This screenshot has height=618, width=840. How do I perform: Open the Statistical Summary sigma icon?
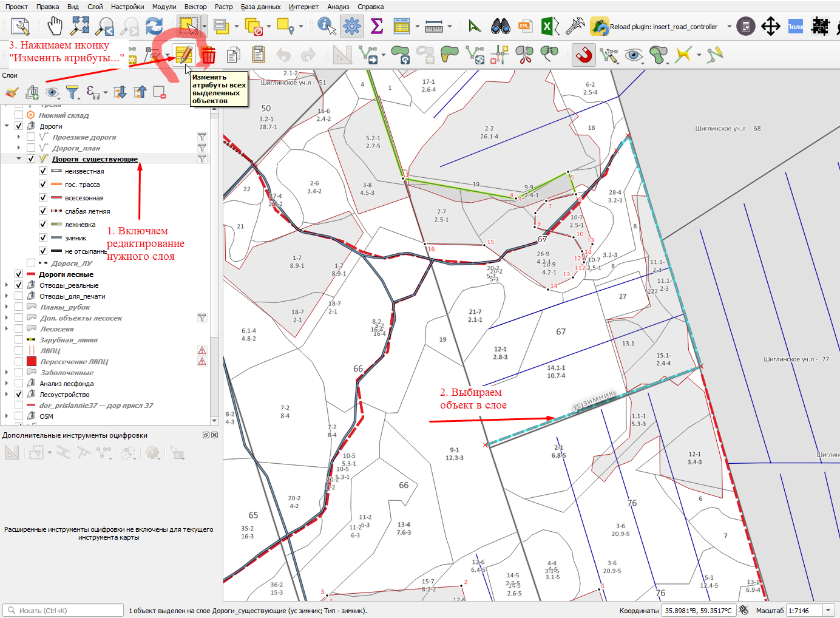376,26
